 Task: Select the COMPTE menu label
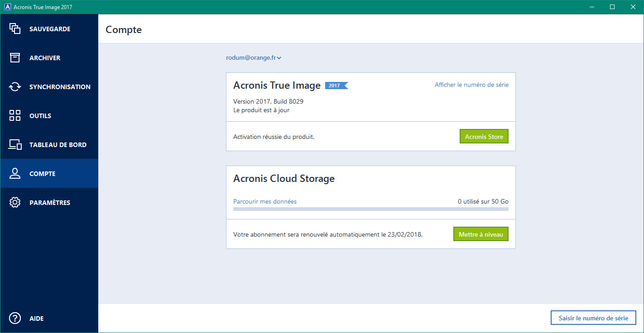pyautogui.click(x=43, y=174)
